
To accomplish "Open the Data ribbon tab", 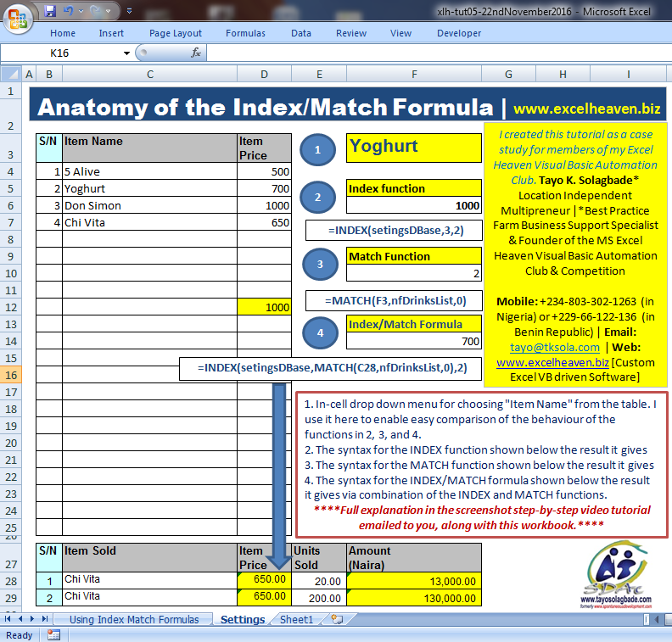I will point(301,33).
